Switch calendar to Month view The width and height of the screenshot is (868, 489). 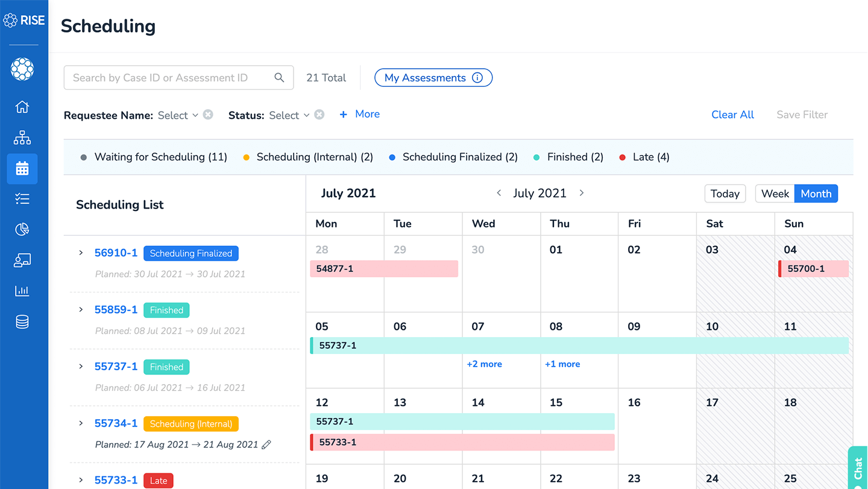(816, 194)
